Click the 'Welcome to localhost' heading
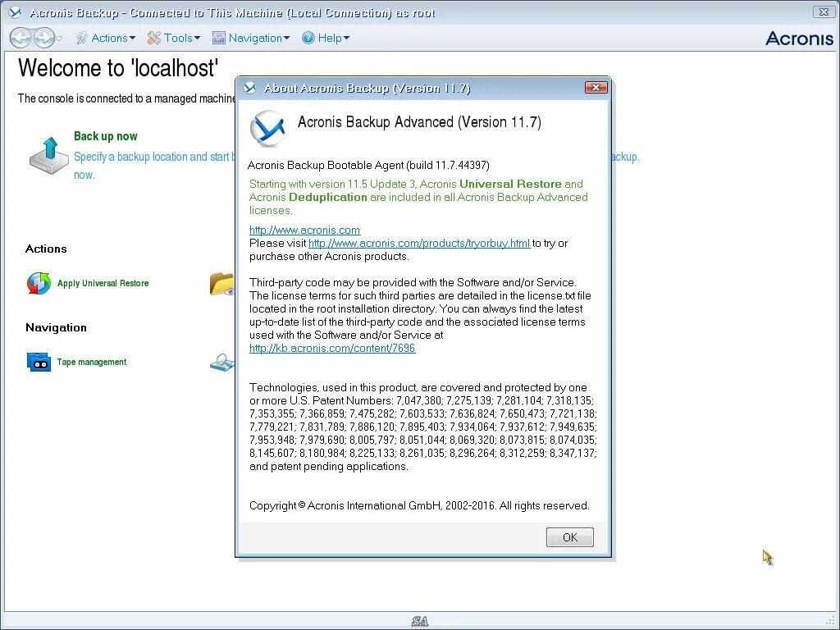 pos(118,68)
